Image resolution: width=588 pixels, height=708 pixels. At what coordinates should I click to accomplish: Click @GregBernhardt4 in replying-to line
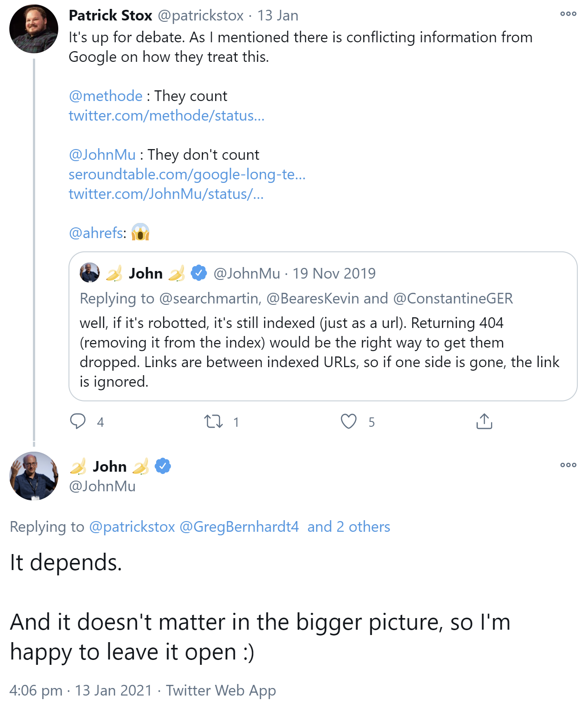(x=239, y=526)
